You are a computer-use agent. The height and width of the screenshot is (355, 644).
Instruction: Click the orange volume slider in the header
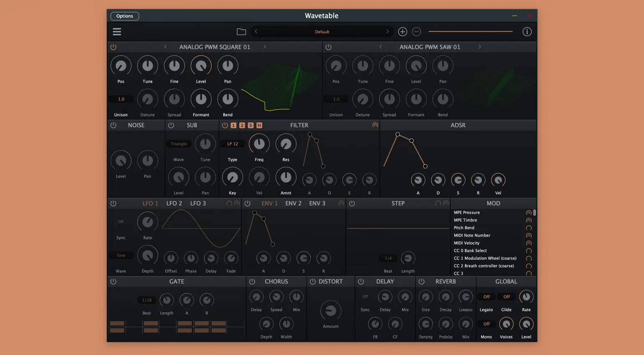[470, 32]
